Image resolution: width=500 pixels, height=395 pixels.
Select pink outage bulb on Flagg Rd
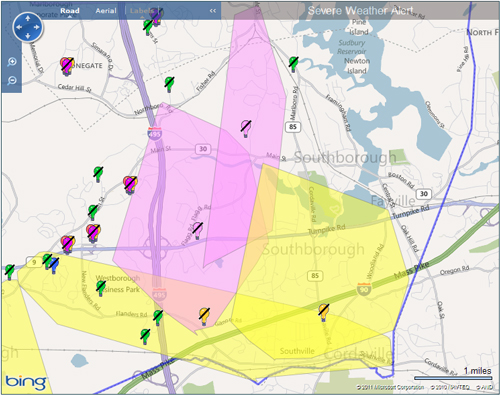(x=197, y=230)
